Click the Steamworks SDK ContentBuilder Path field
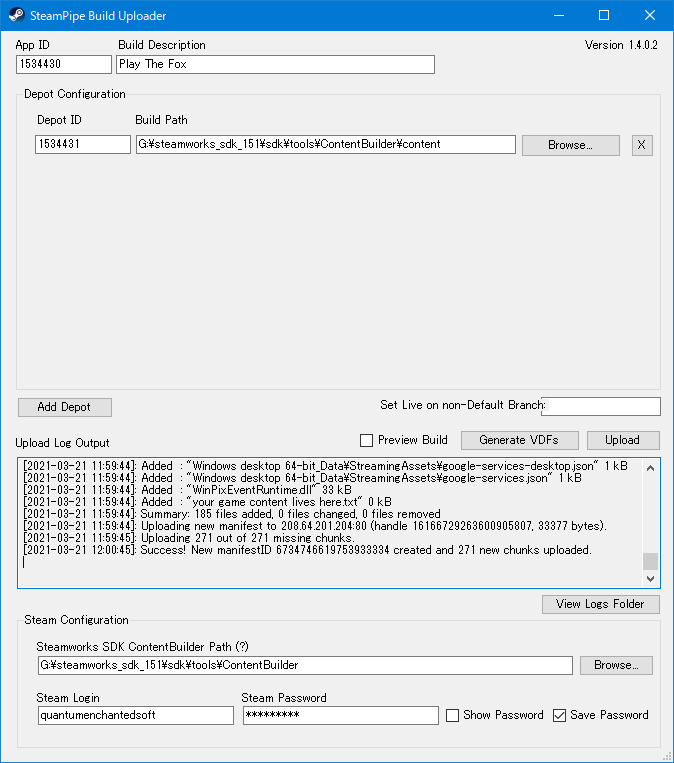This screenshot has height=763, width=674. point(305,665)
